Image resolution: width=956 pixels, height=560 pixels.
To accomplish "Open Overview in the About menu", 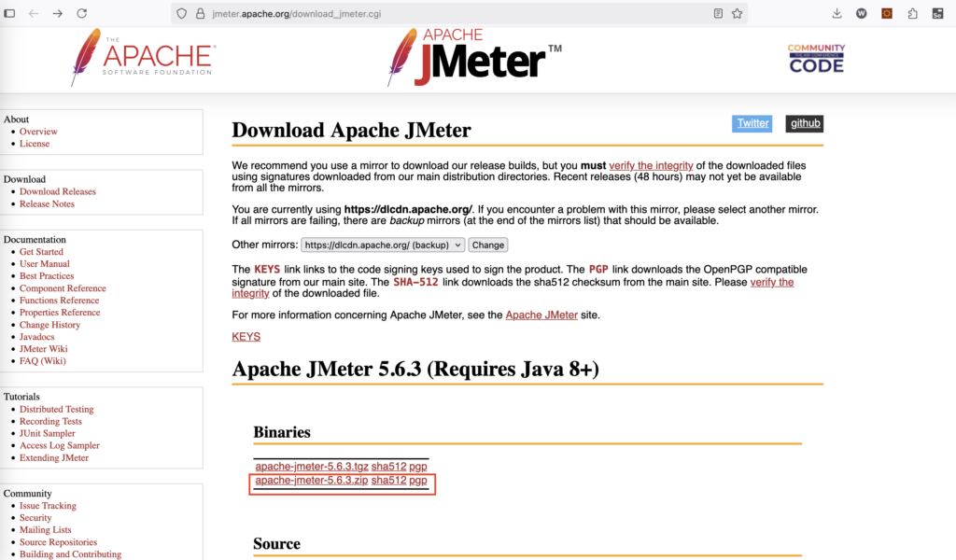I will (38, 132).
